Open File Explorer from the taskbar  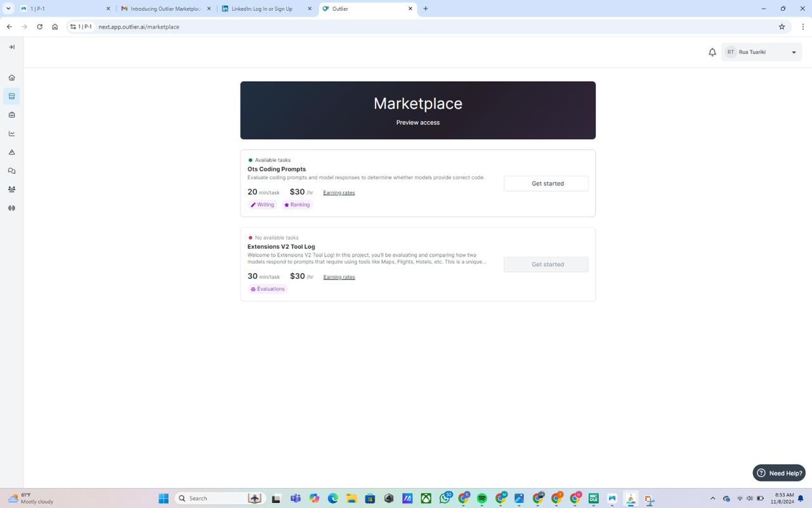[x=351, y=498]
